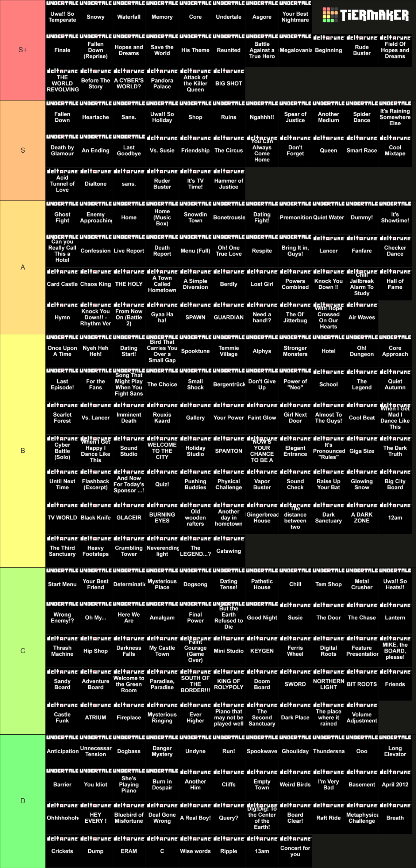Click the Hammer of Justice tile
Image resolution: width=416 pixels, height=868 pixels.
click(228, 184)
